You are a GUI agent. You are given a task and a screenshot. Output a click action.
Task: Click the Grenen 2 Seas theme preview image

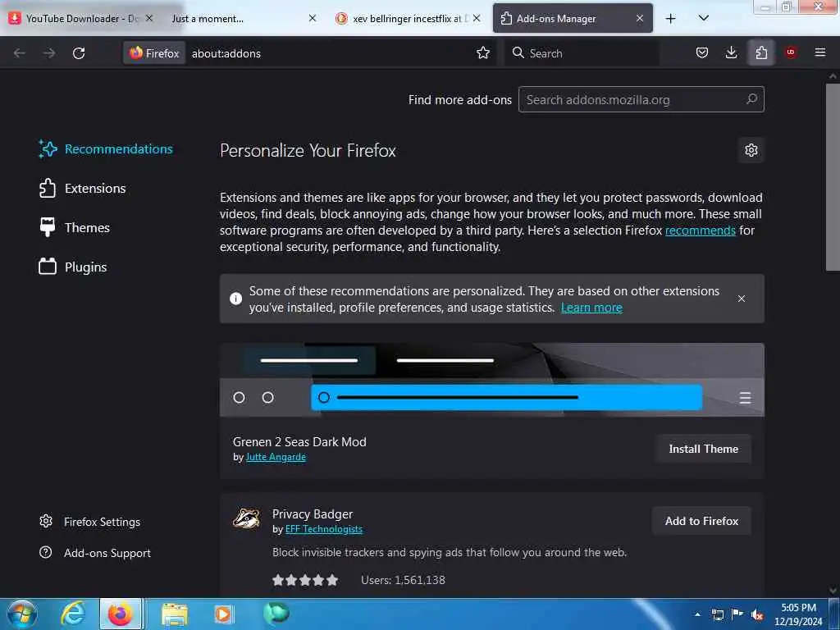point(492,380)
